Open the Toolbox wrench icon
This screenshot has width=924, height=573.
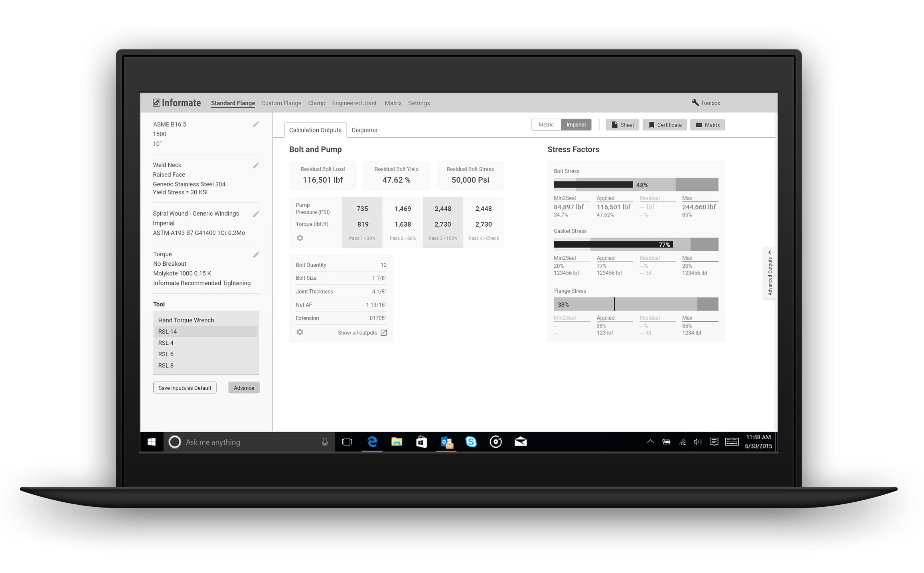pos(695,103)
